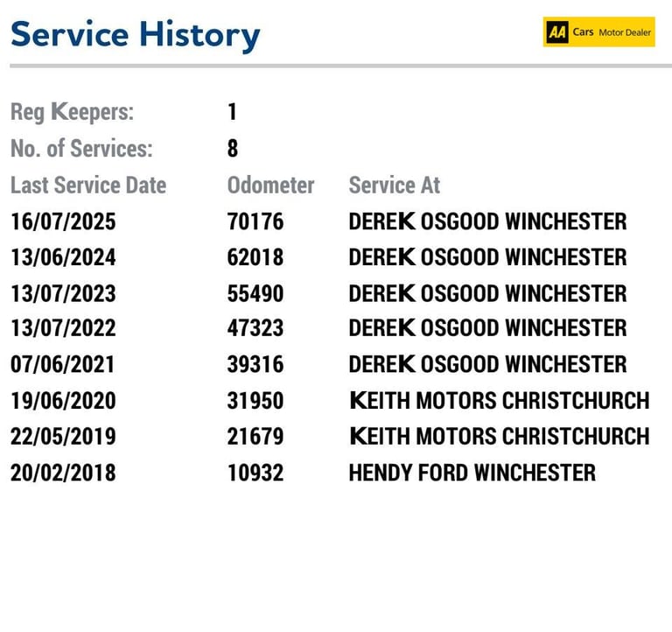Click the AA Cars Motor Dealer logo
Viewport: 672px width, 632px height.
[598, 32]
